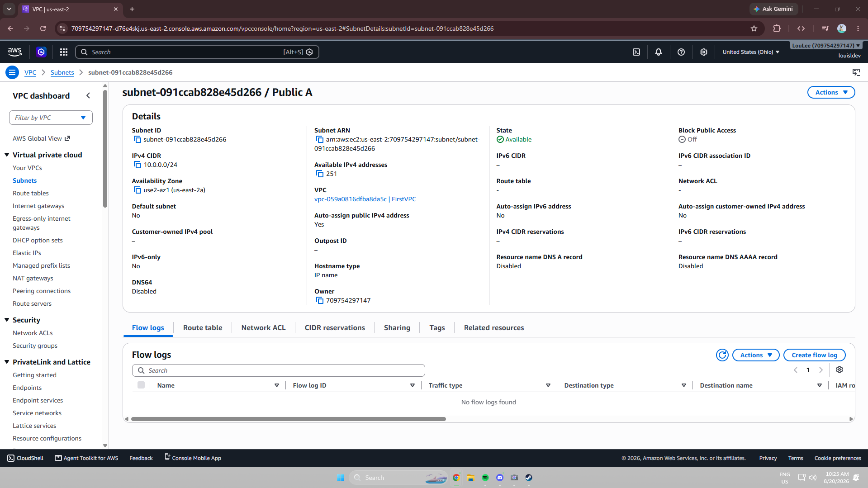Copy the IPv4 CIDR 10.0.0.0/24
Image resolution: width=868 pixels, height=488 pixels.
137,165
